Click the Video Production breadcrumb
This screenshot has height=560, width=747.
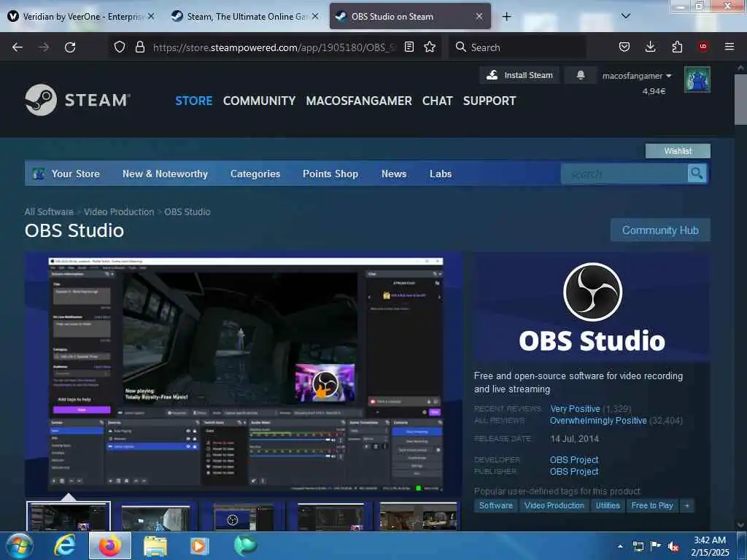click(119, 212)
